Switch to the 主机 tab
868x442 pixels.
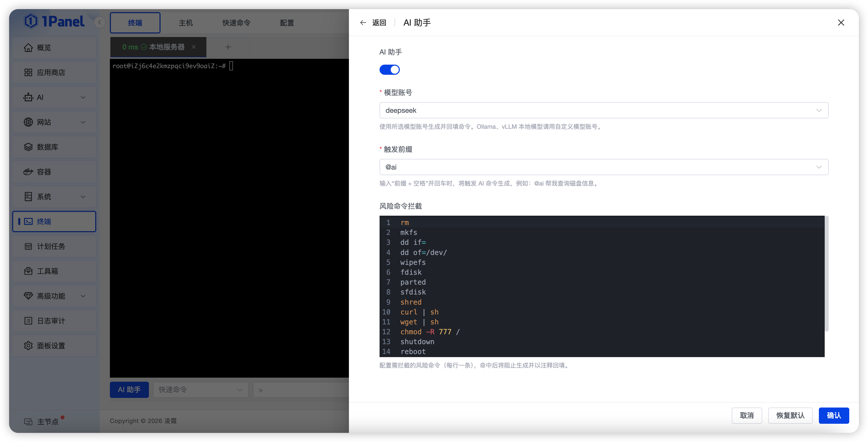(x=186, y=23)
